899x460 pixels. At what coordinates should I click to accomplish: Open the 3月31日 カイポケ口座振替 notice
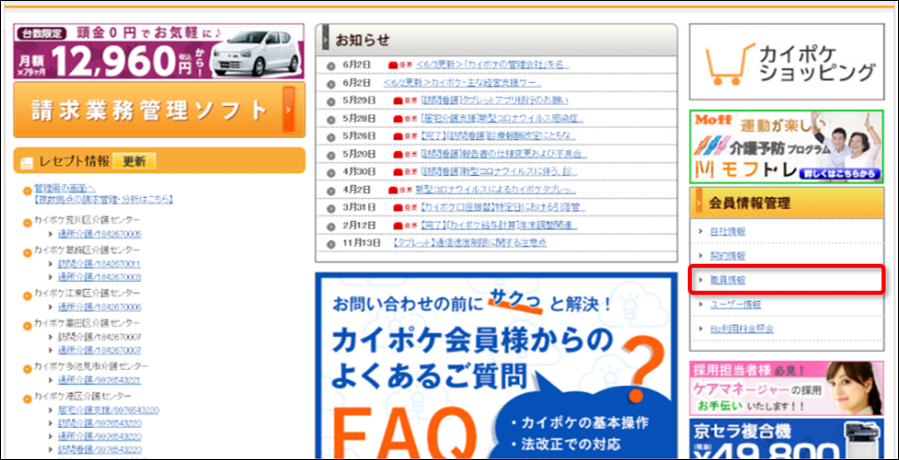click(x=501, y=208)
